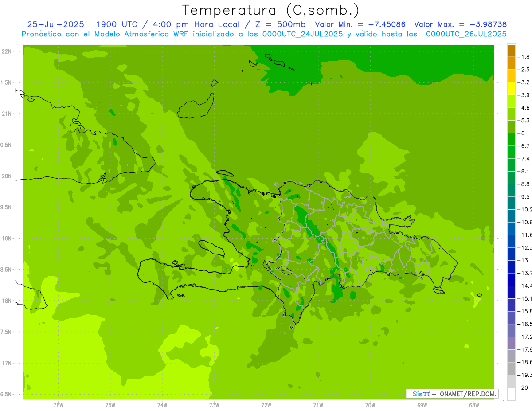532x411 pixels.
Task: Pick the teal swatch between -9.5 and -10.2
Action: pyautogui.click(x=512, y=203)
